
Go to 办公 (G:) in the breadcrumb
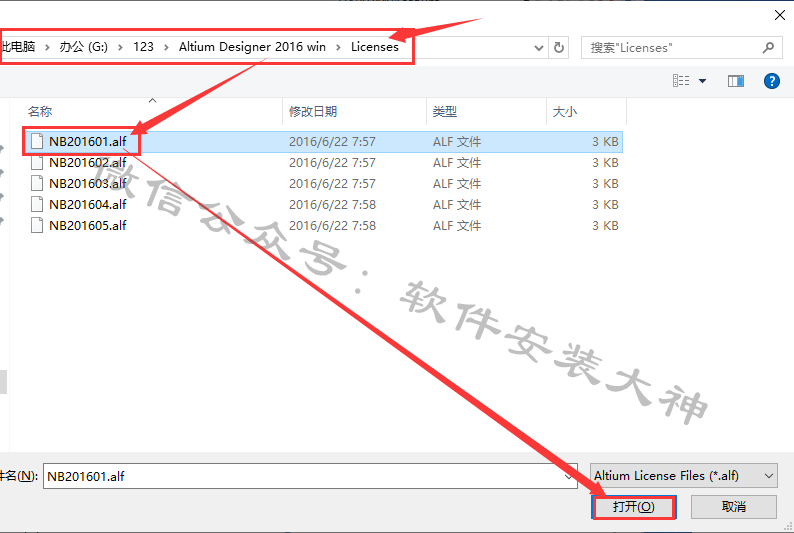pos(84,47)
